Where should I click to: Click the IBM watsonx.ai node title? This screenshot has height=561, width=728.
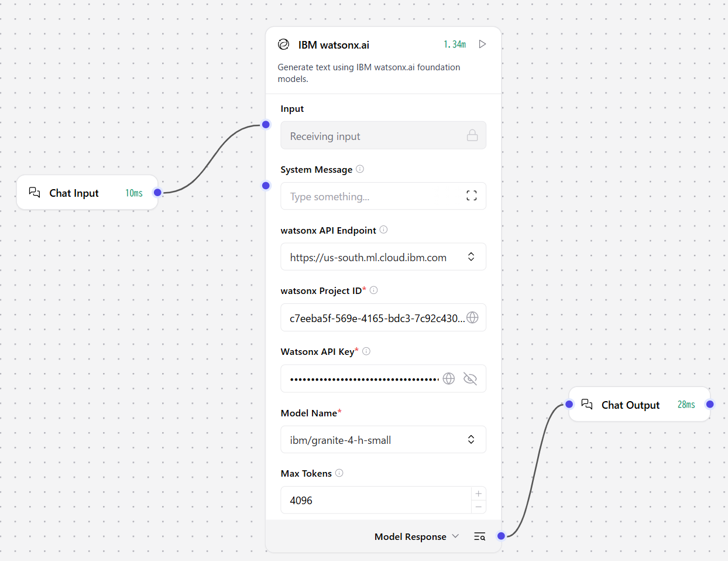click(x=334, y=45)
